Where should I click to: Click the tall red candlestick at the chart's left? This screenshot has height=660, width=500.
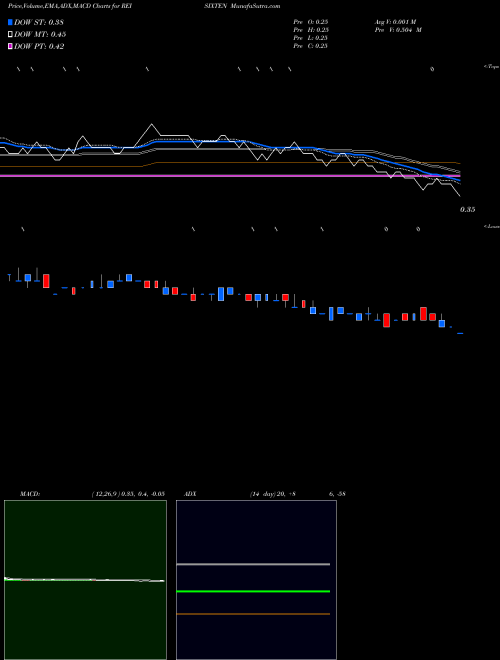pos(46,281)
